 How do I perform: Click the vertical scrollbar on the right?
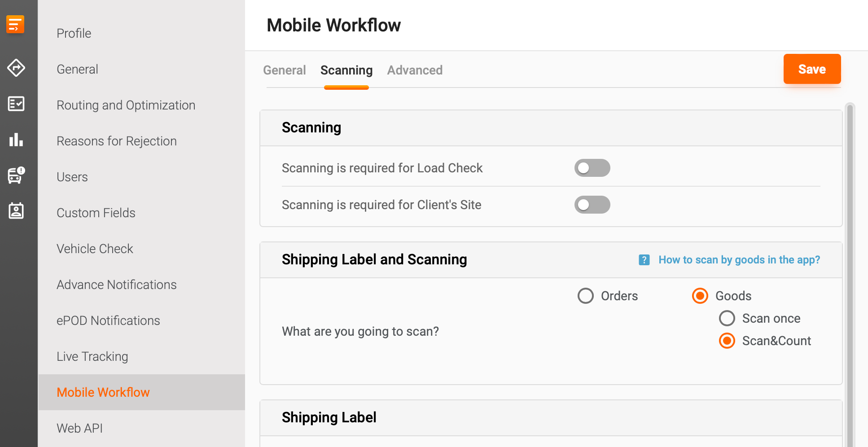[850, 269]
